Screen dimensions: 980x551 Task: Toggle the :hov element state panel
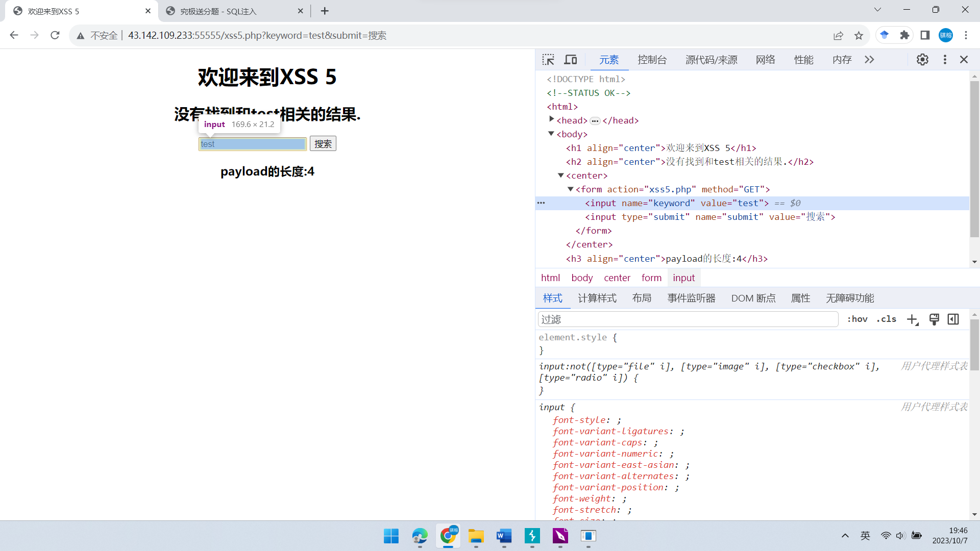click(x=857, y=319)
